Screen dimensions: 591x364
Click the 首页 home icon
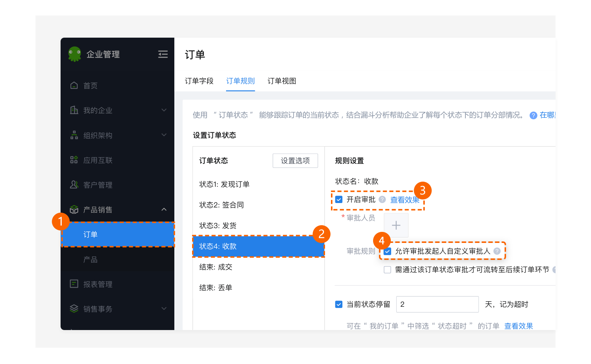(x=74, y=85)
